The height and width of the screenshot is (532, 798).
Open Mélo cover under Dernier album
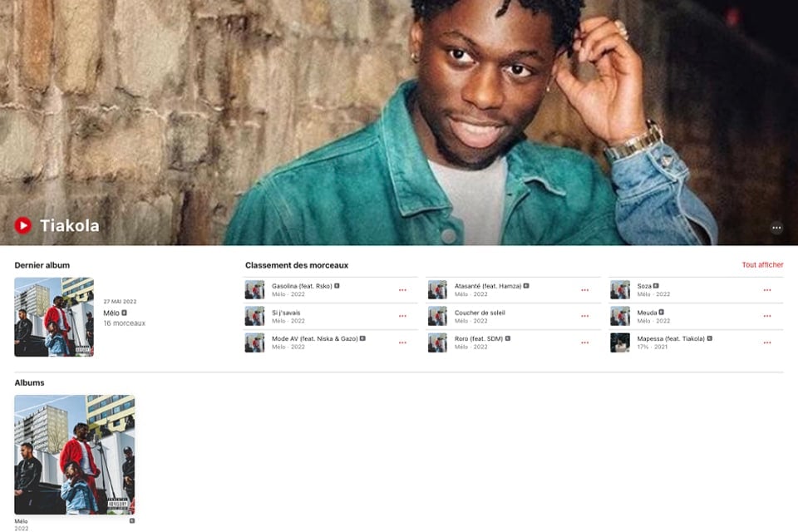(x=54, y=317)
